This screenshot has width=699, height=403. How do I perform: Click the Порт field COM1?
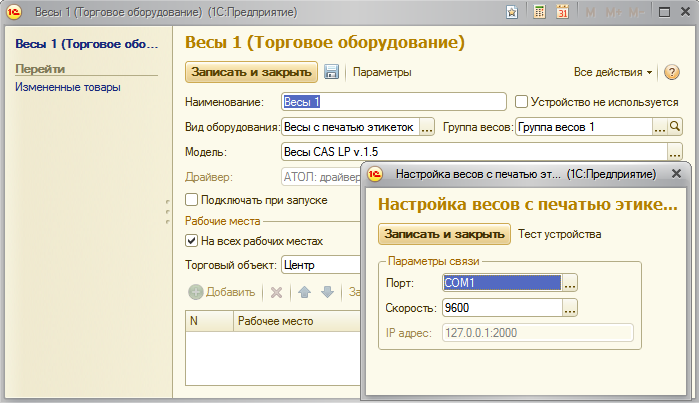click(x=502, y=283)
